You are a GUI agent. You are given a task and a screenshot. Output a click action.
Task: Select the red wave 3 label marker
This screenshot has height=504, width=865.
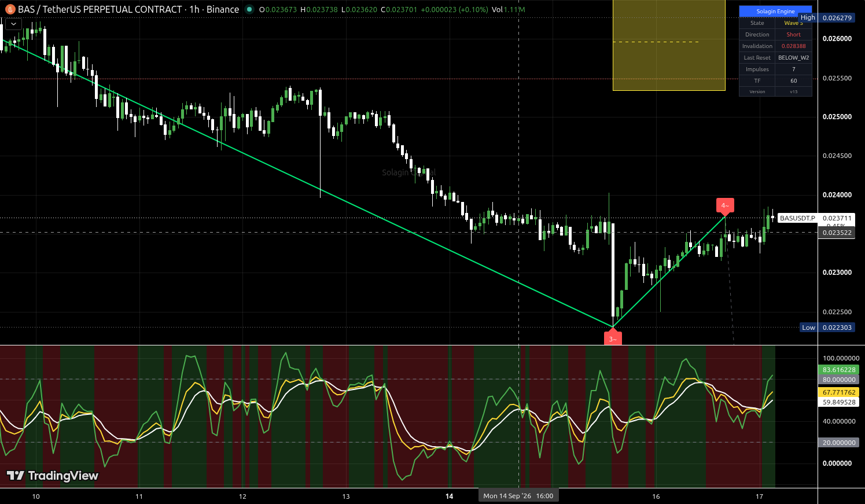pos(613,339)
